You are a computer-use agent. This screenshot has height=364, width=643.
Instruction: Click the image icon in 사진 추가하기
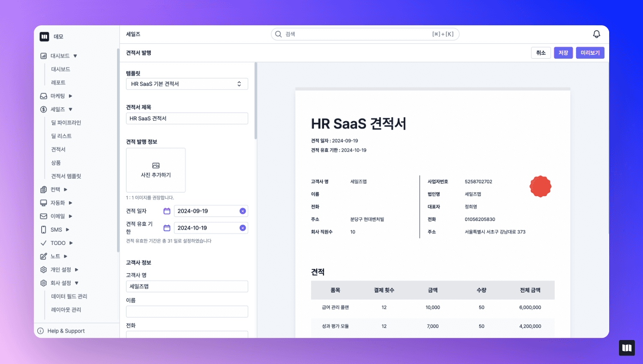pyautogui.click(x=156, y=166)
